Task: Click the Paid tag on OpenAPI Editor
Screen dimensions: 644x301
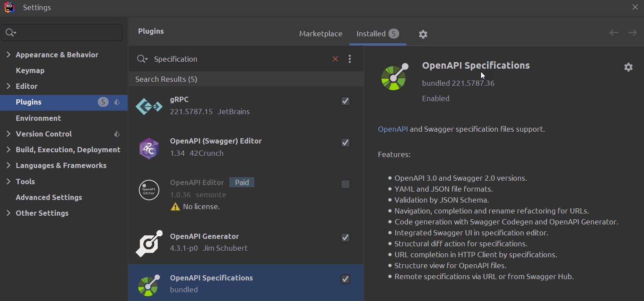Action: point(242,182)
